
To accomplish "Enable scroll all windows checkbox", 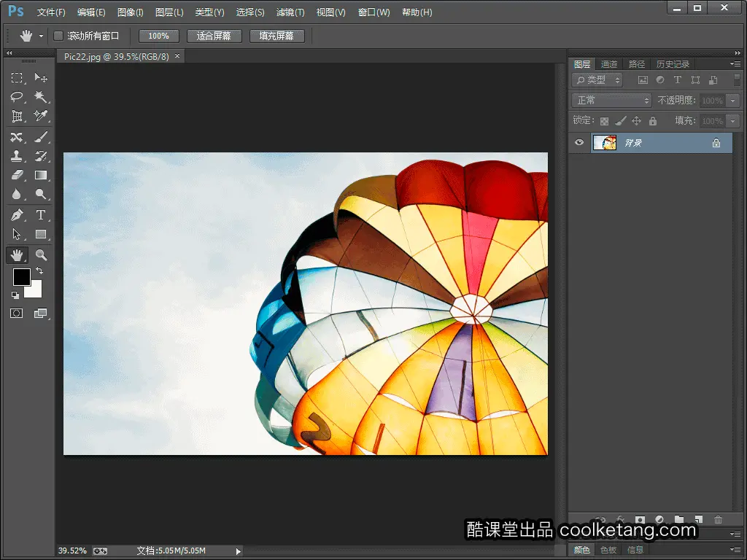I will pos(58,36).
